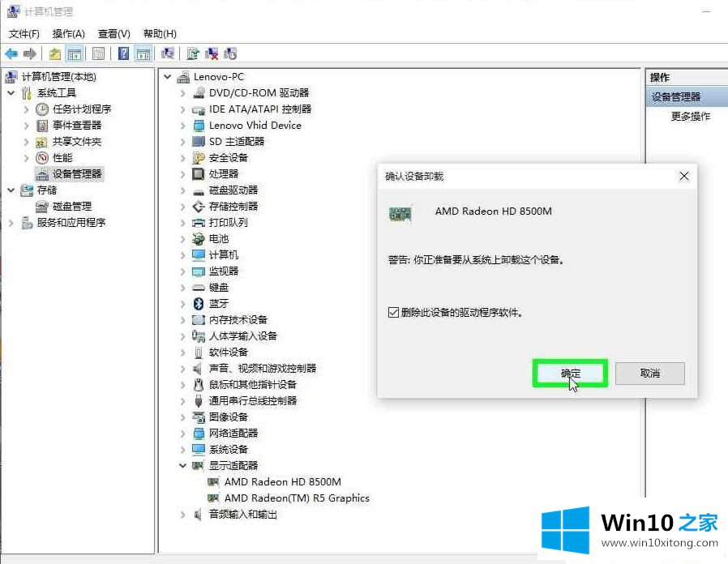Open the Help (帮助) menu
Viewport: 728px width, 564px height.
160,33
